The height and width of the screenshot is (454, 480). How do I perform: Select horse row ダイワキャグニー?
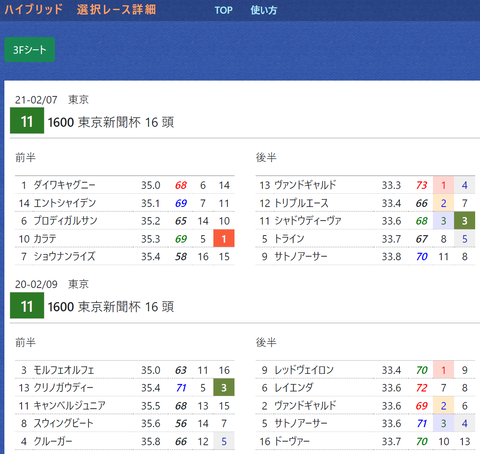pos(125,185)
